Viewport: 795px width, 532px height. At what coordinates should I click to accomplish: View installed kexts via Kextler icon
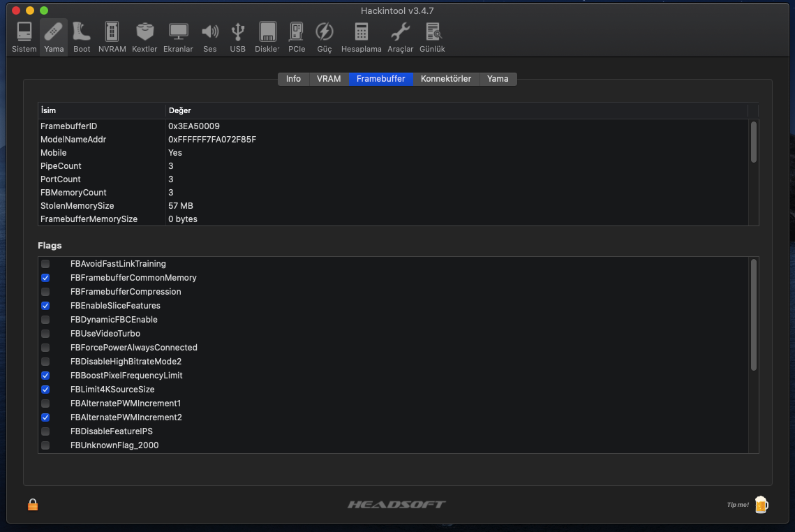coord(144,36)
